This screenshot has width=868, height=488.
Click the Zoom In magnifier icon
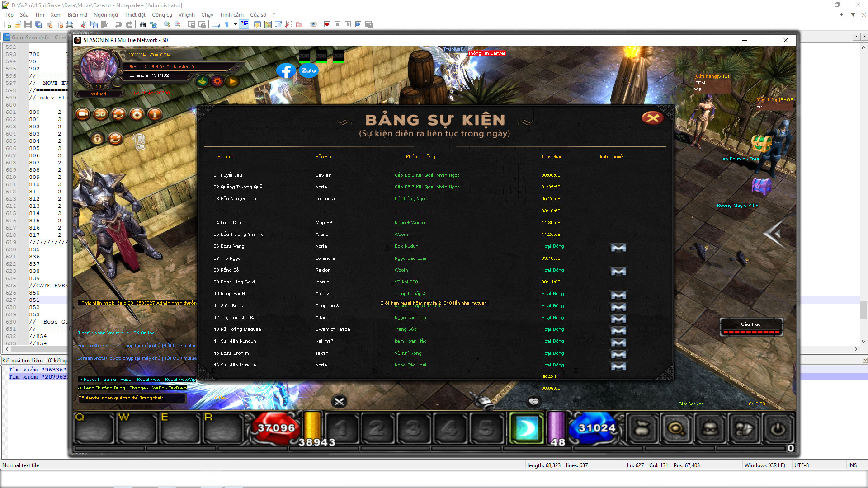click(167, 24)
